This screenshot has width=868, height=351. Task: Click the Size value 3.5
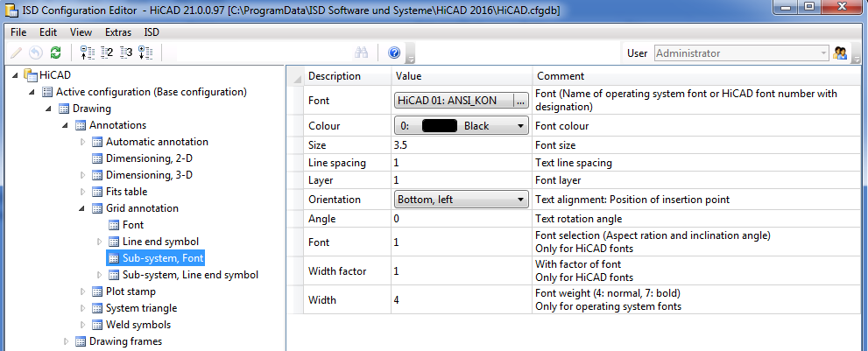click(462, 145)
